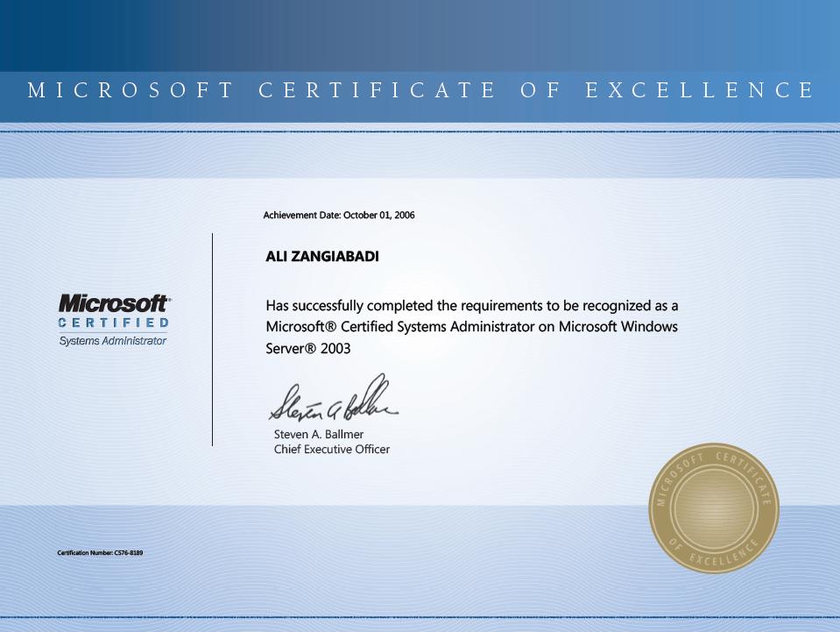Click the Microsoft Certified logo
This screenshot has width=840, height=632.
[x=114, y=320]
